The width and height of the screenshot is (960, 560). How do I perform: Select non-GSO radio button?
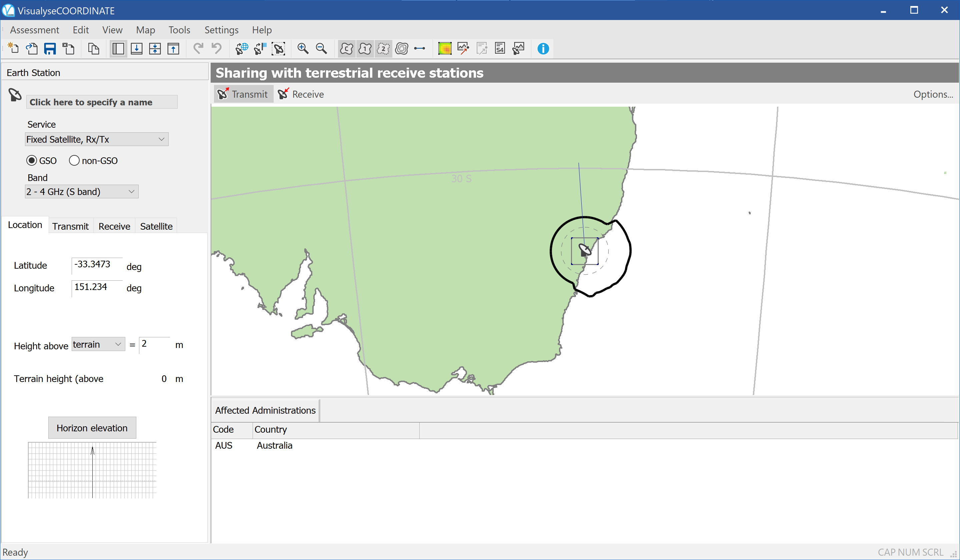pos(74,161)
